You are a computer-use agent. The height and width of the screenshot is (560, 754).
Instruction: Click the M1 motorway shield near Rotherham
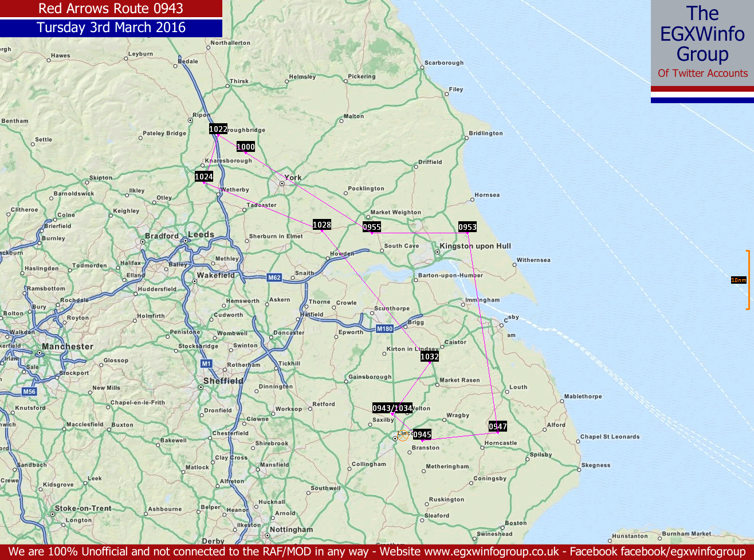207,363
